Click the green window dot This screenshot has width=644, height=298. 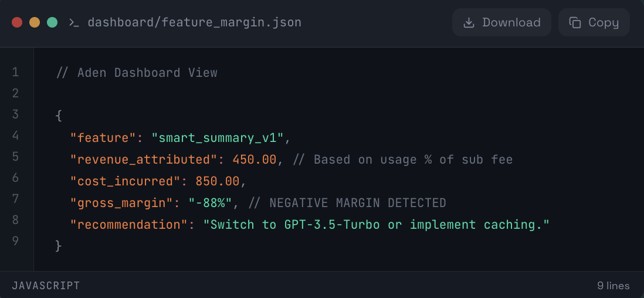[x=52, y=23]
